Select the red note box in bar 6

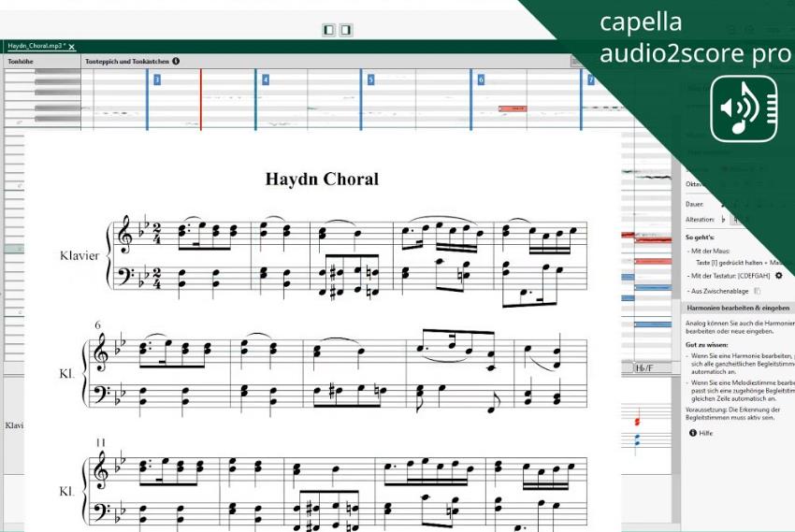(513, 108)
